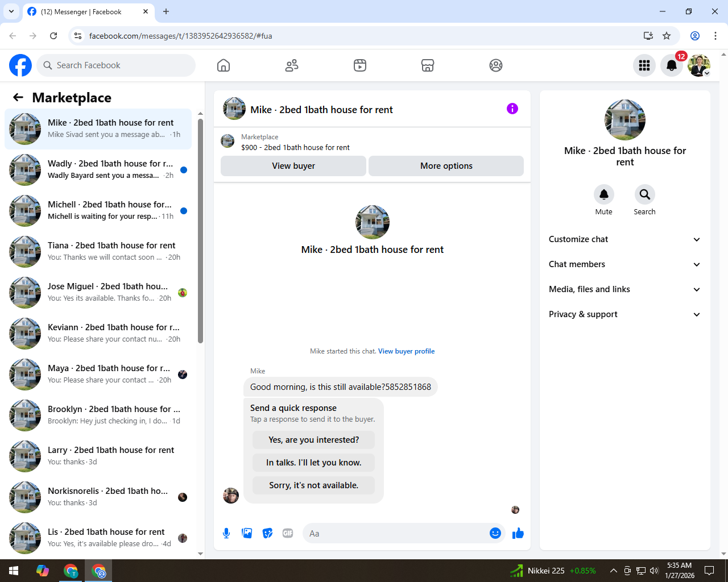Search the conversation with the magnifier icon
The image size is (728, 582).
click(645, 194)
